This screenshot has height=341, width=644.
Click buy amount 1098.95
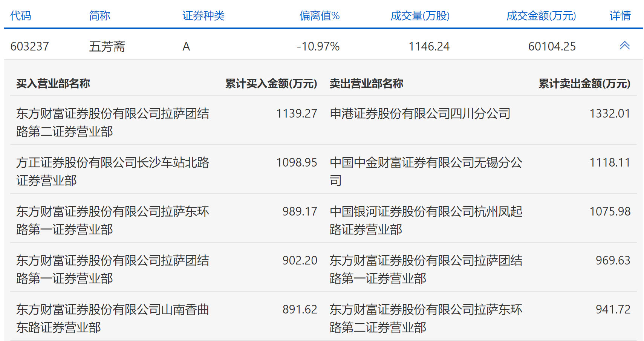click(297, 162)
